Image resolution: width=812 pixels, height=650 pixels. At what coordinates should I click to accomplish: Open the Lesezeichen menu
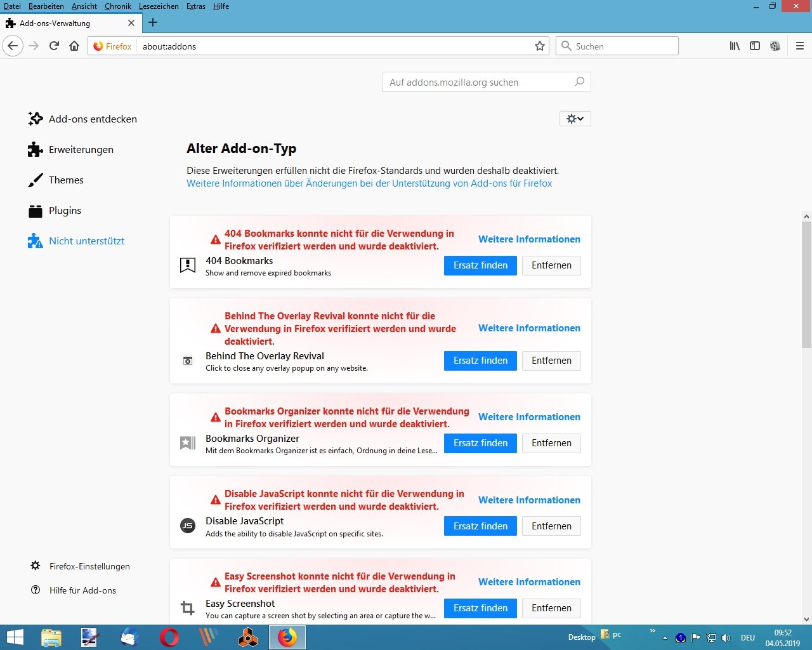point(159,6)
